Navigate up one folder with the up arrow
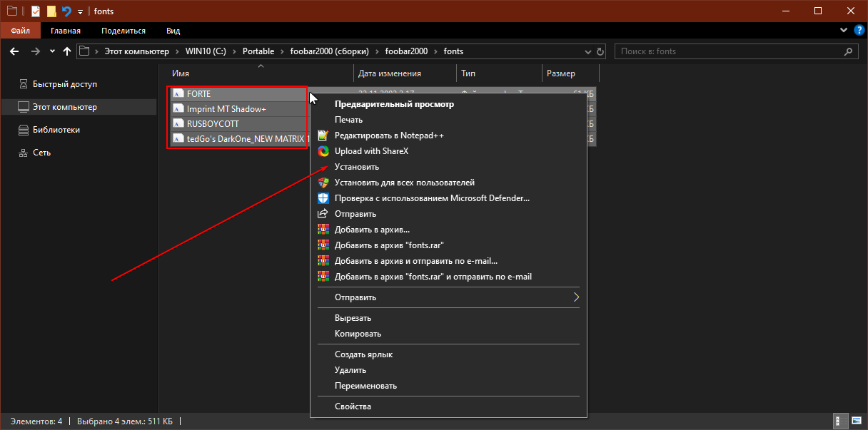Viewport: 868px width, 430px height. pyautogui.click(x=67, y=51)
